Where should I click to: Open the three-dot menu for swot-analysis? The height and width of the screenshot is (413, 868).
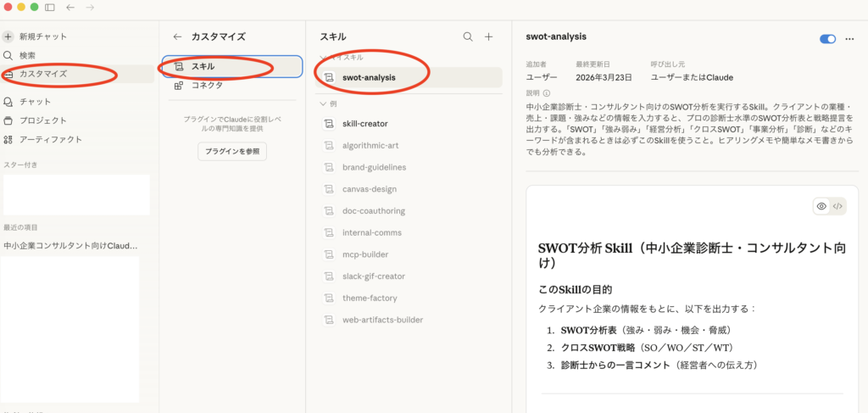coord(849,39)
